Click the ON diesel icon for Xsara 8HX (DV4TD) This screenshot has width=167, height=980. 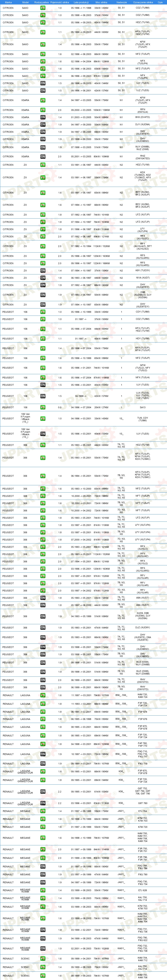(43, 117)
